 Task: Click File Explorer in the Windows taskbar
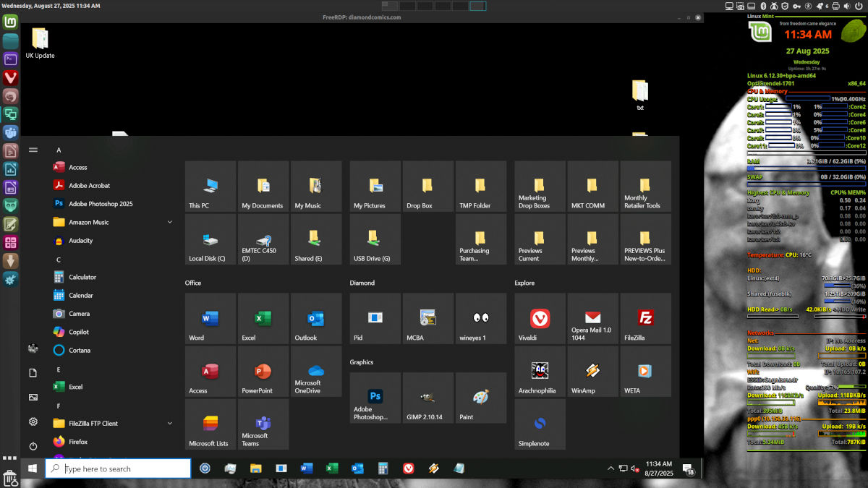point(256,468)
